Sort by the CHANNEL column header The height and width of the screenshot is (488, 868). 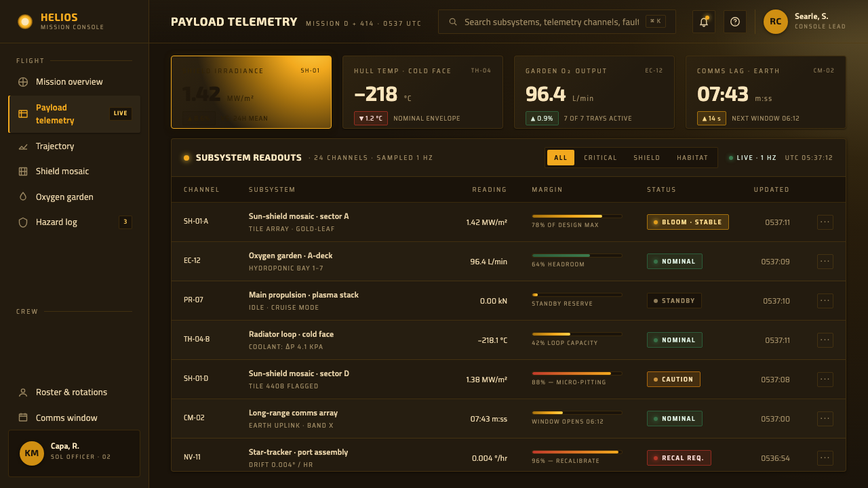(x=201, y=190)
